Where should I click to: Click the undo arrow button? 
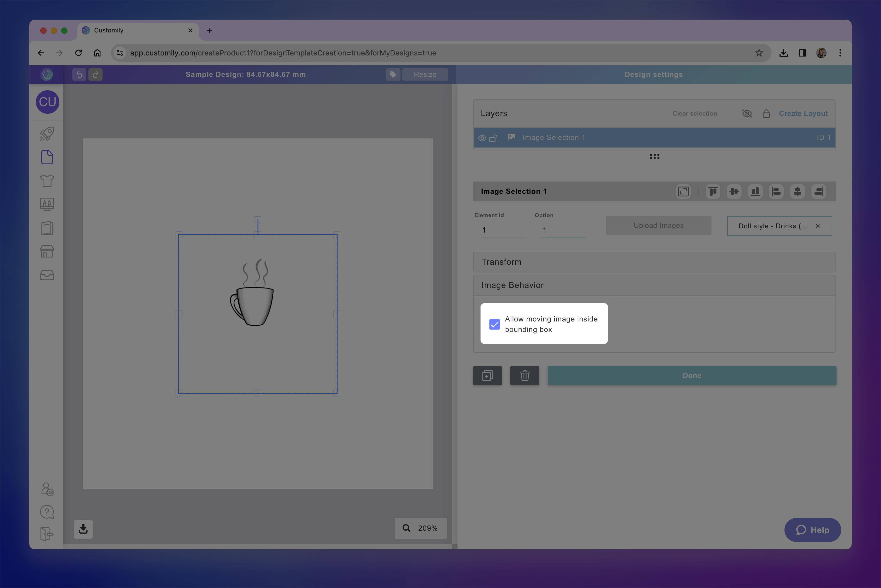pos(79,74)
